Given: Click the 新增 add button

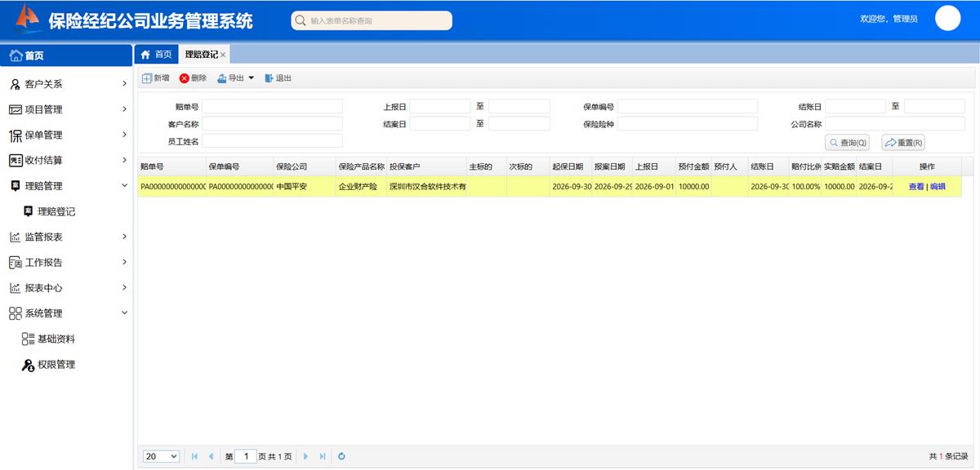Looking at the screenshot, I should point(156,78).
